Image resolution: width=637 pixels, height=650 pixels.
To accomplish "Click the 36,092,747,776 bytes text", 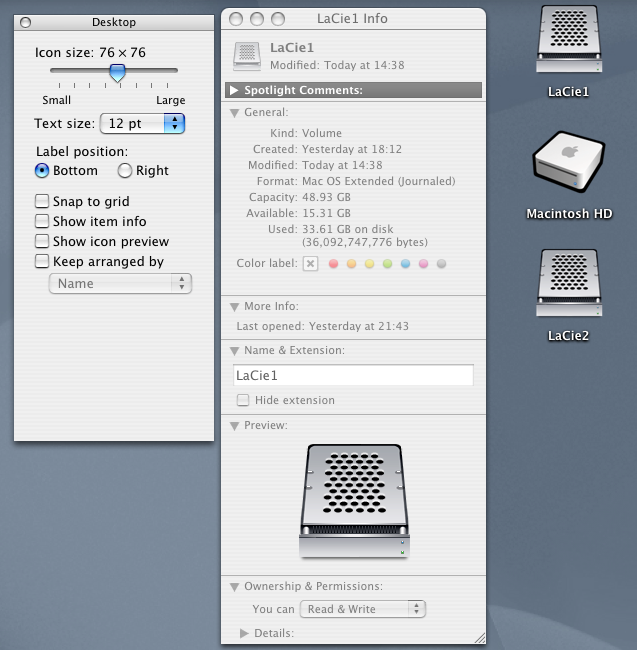I will (365, 242).
